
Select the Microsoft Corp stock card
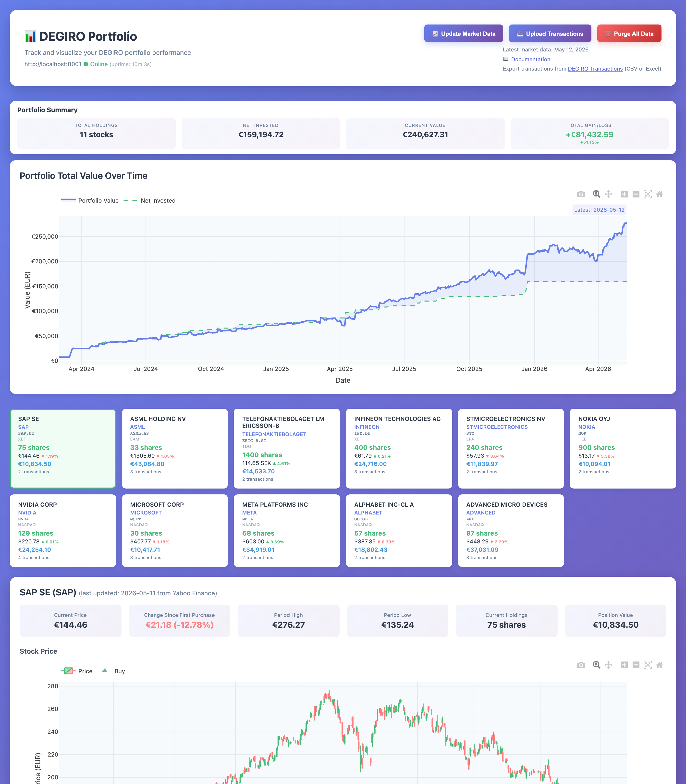coord(175,531)
